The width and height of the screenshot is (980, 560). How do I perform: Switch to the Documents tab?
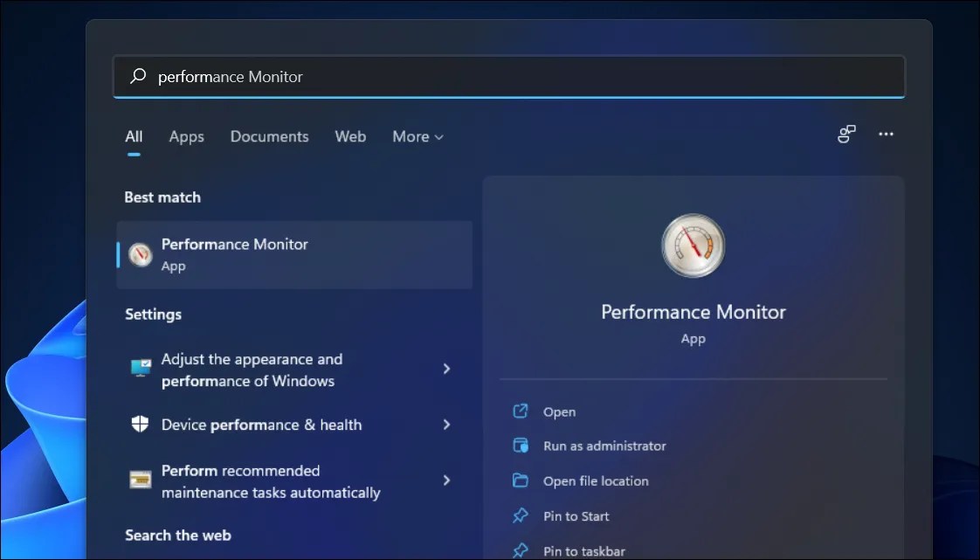pyautogui.click(x=269, y=136)
